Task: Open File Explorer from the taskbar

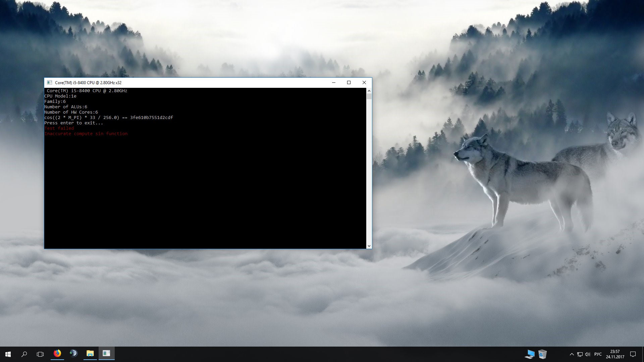Action: (x=90, y=354)
